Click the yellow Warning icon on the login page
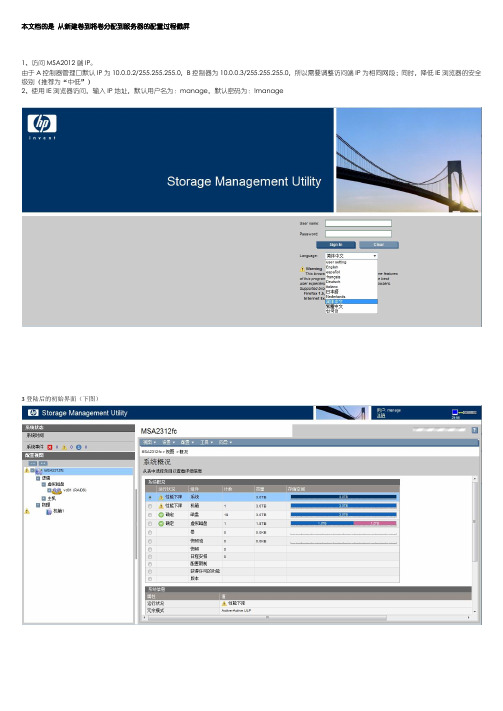 click(x=302, y=269)
